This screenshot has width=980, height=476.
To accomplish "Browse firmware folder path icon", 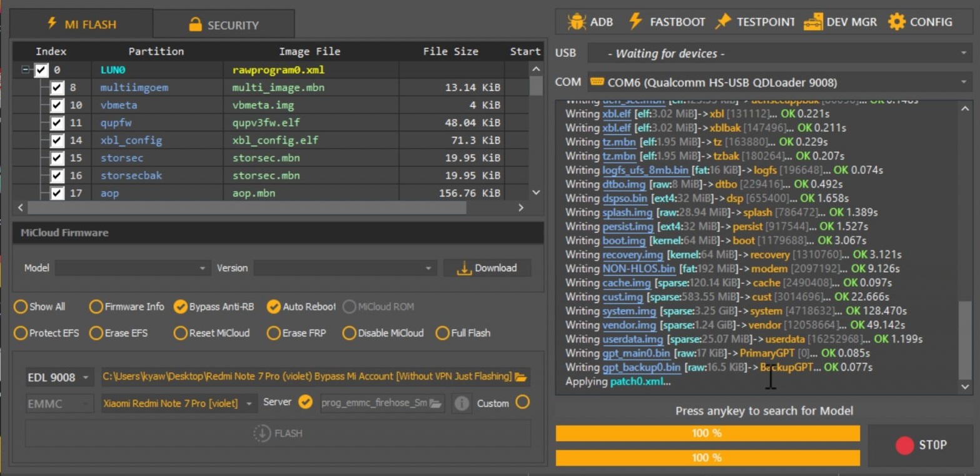I will (x=520, y=377).
